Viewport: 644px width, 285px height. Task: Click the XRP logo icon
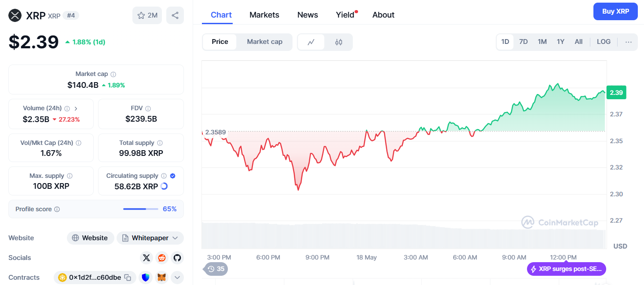[15, 15]
